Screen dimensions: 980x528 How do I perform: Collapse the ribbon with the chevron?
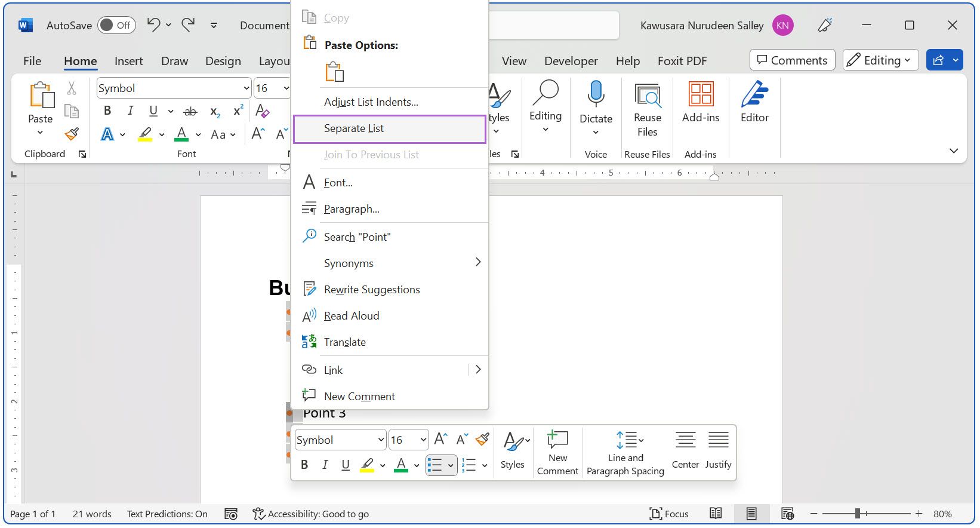(954, 151)
